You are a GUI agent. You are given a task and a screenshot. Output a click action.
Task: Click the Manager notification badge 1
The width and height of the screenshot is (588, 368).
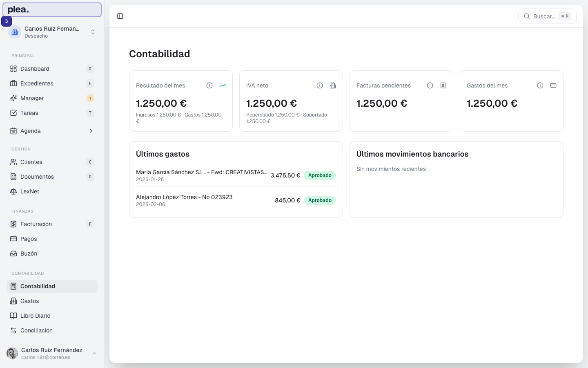pyautogui.click(x=90, y=98)
